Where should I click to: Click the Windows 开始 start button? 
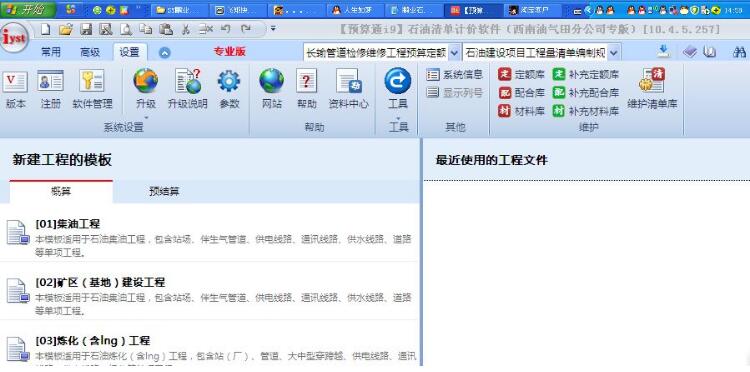28,10
